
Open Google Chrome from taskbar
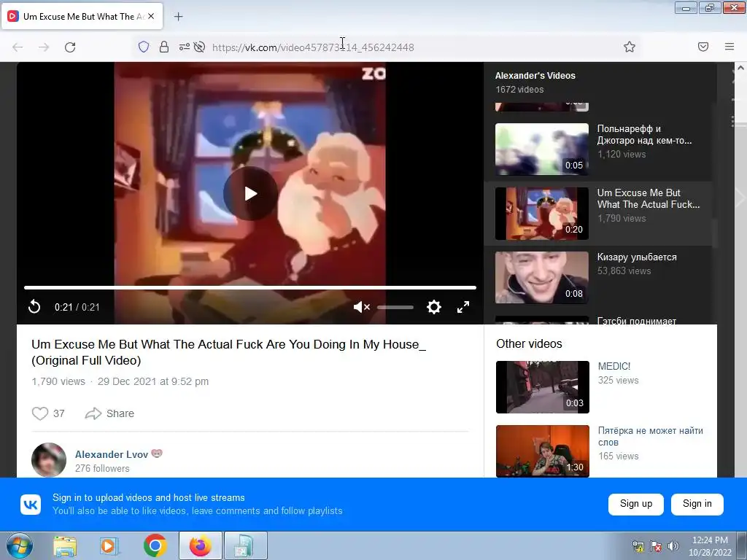click(x=155, y=545)
